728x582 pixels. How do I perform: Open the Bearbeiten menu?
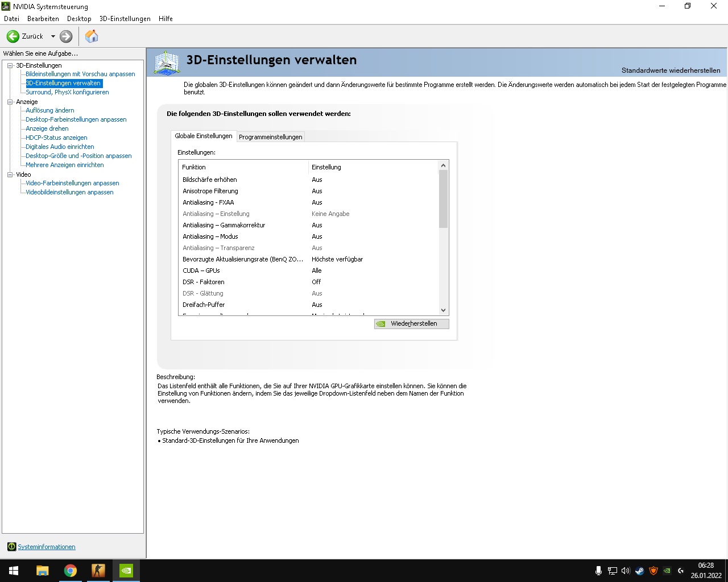click(43, 19)
